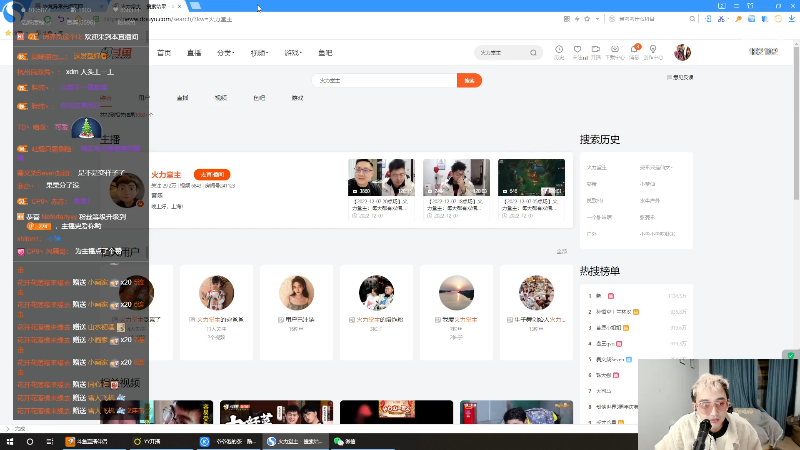Open the creator center lightbulb icon
Viewport: 800px width, 450px height.
tap(653, 49)
